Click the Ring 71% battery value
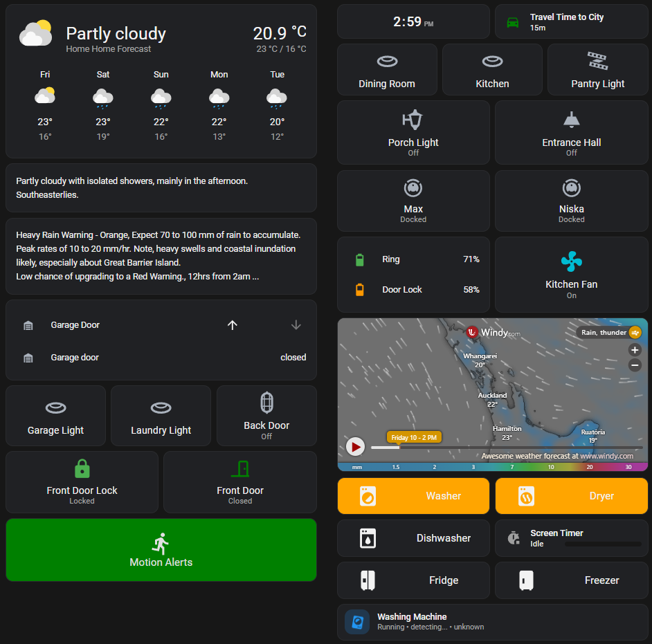 coord(471,259)
